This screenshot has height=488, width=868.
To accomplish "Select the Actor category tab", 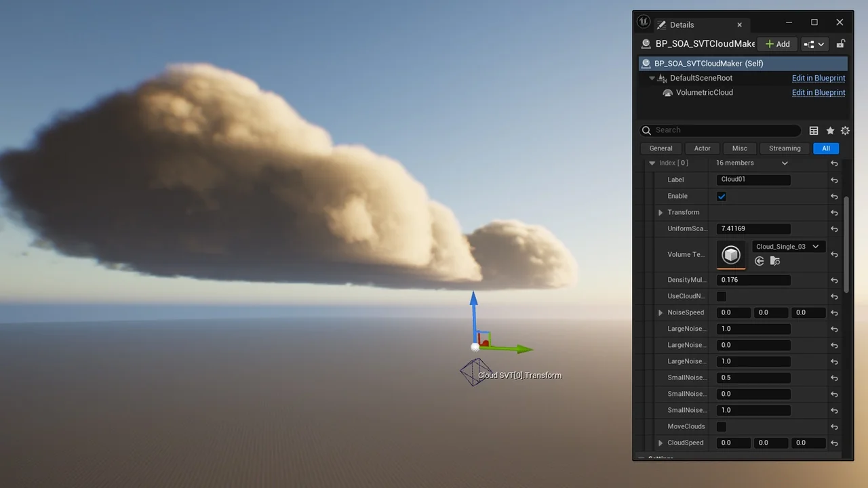I will (x=702, y=148).
